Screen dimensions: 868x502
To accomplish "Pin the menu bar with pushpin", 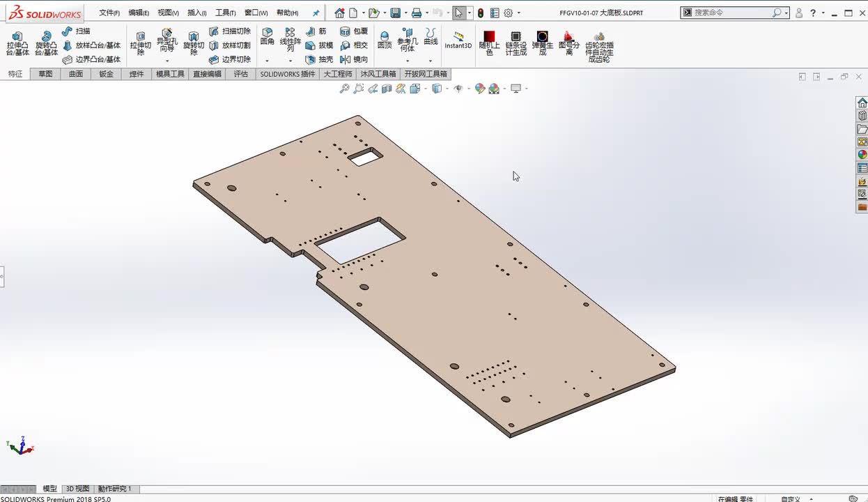I will click(x=316, y=13).
